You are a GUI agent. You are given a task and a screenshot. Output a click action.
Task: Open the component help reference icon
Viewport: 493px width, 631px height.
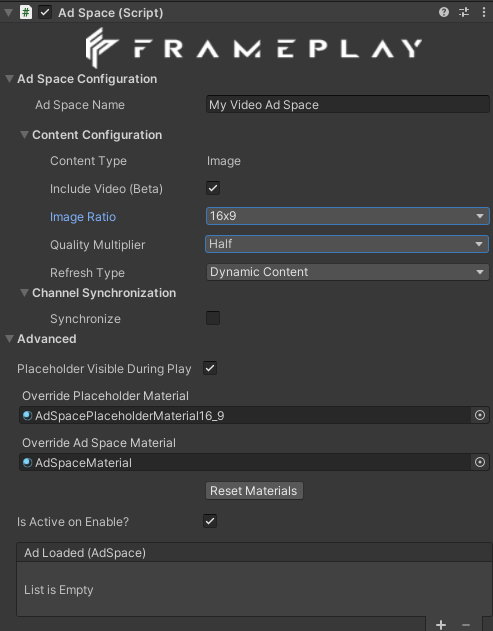[443, 12]
